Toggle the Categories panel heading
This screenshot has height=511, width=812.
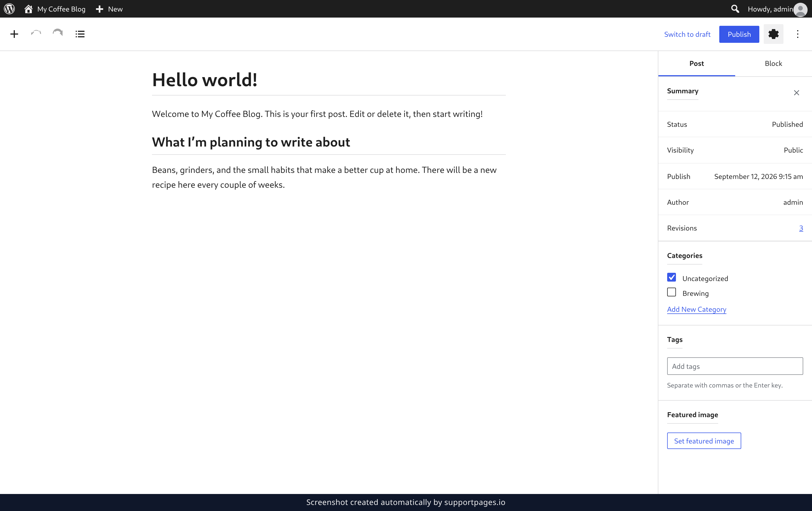tap(684, 256)
